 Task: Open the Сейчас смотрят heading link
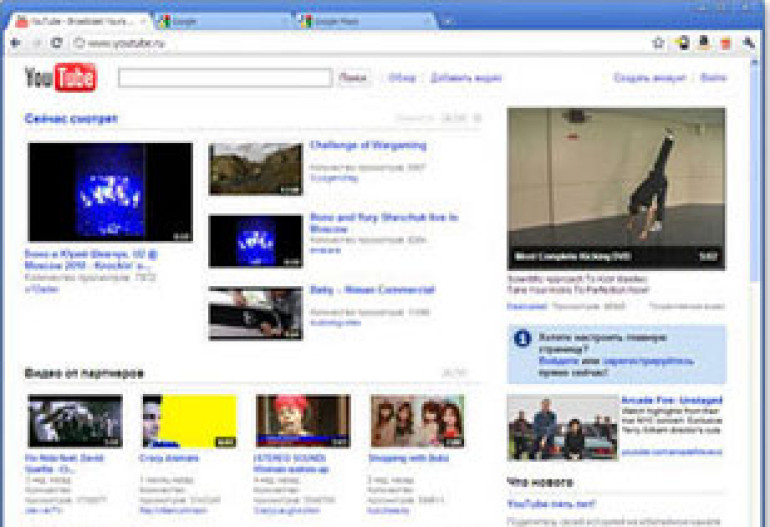click(x=72, y=118)
